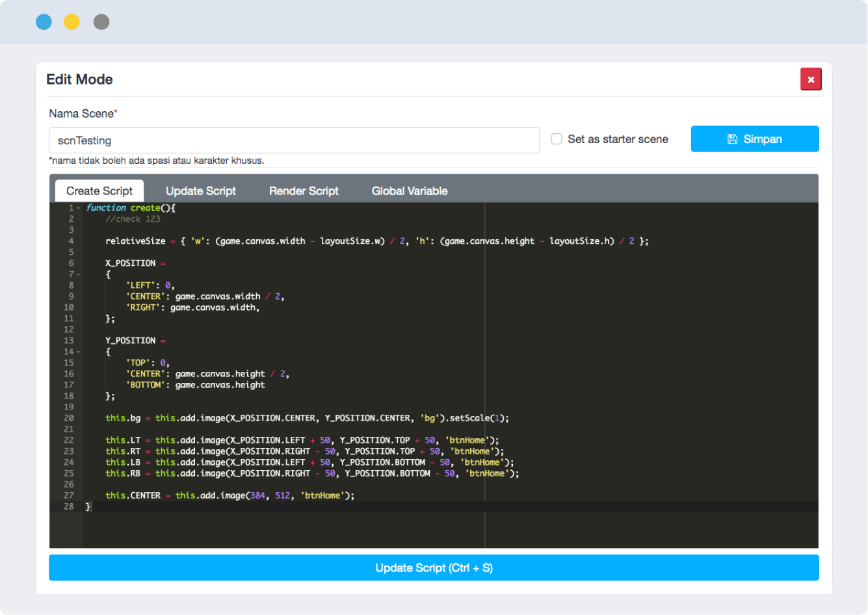
Task: Click the 'this.RB' code on line 25
Action: 123,473
